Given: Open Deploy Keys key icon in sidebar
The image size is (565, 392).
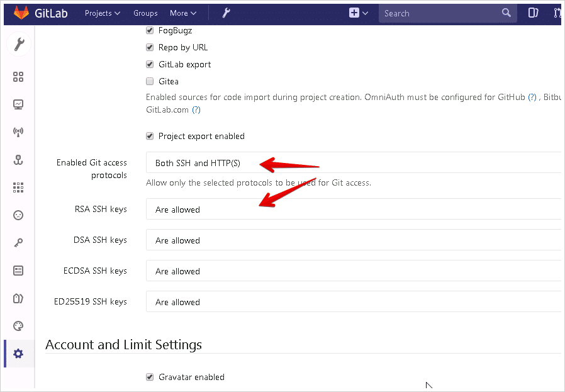Looking at the screenshot, I should click(x=18, y=243).
